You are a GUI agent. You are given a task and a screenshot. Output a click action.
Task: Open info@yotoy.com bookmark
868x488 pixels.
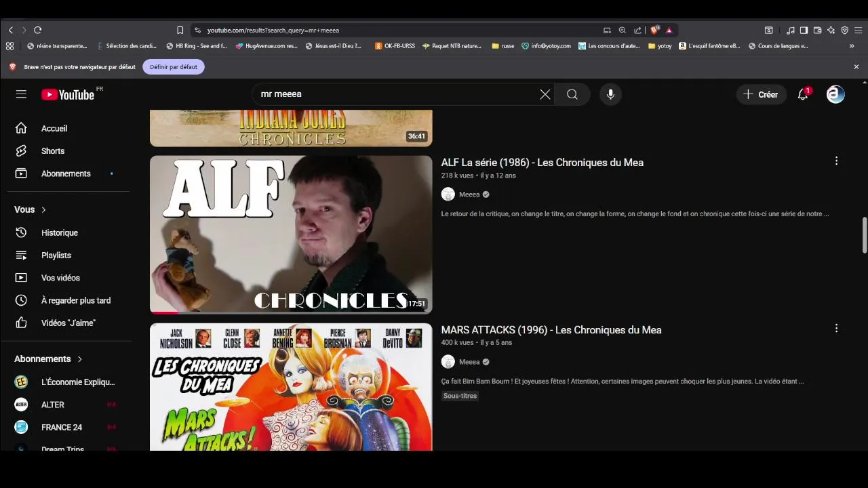(546, 46)
